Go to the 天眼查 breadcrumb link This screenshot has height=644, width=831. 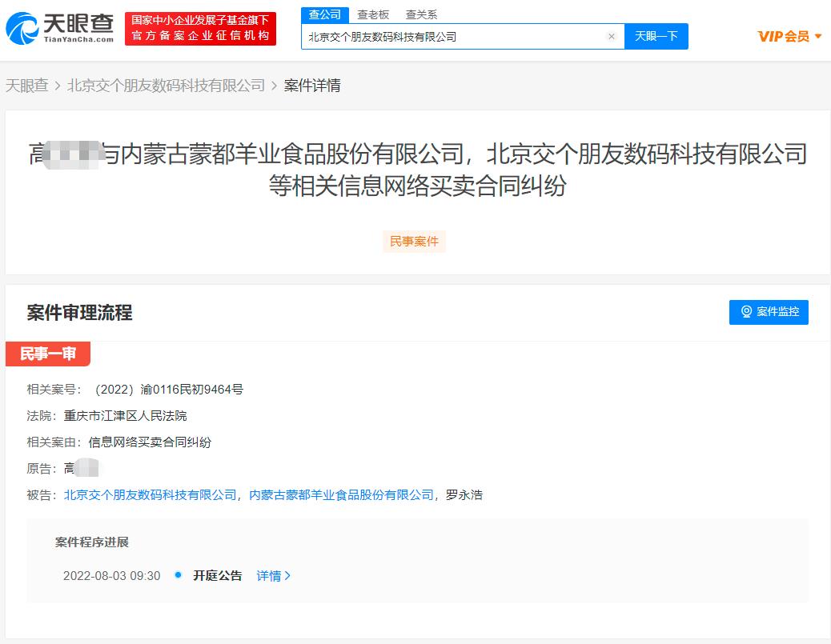click(27, 86)
